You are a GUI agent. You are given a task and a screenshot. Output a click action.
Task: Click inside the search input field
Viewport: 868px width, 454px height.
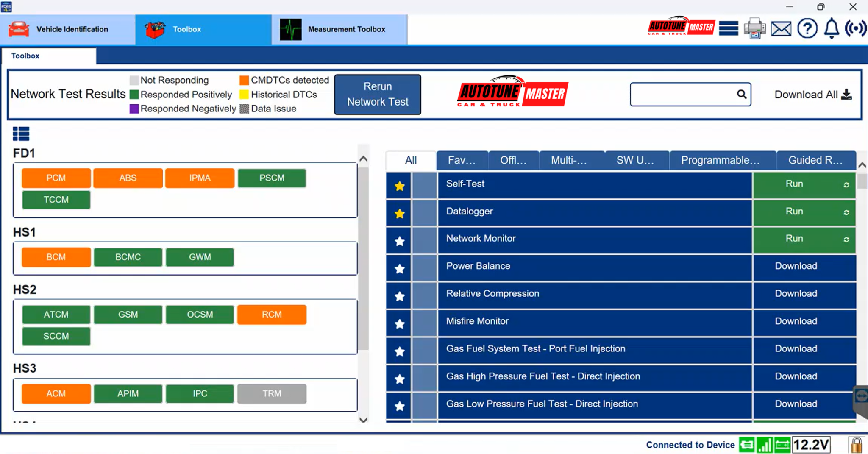[x=682, y=94]
